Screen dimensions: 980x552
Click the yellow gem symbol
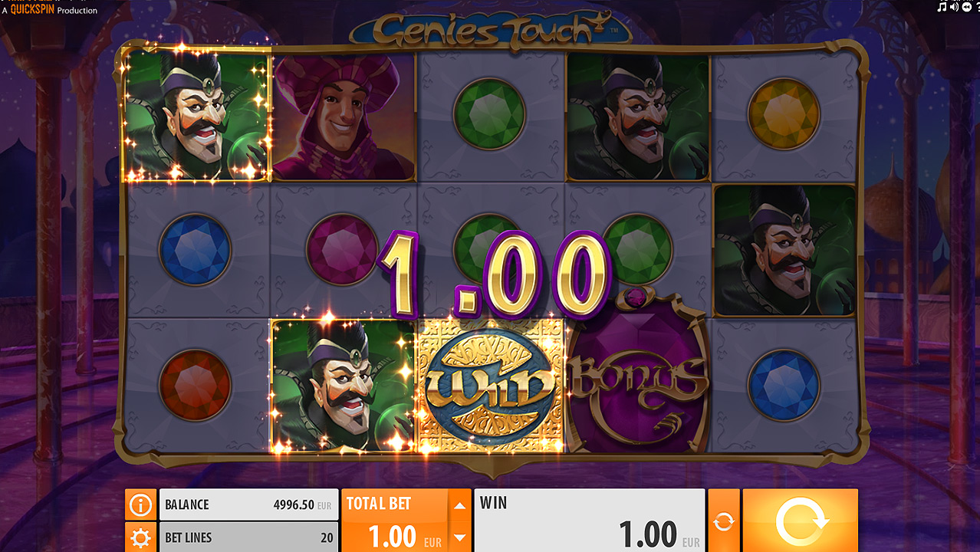tap(784, 113)
